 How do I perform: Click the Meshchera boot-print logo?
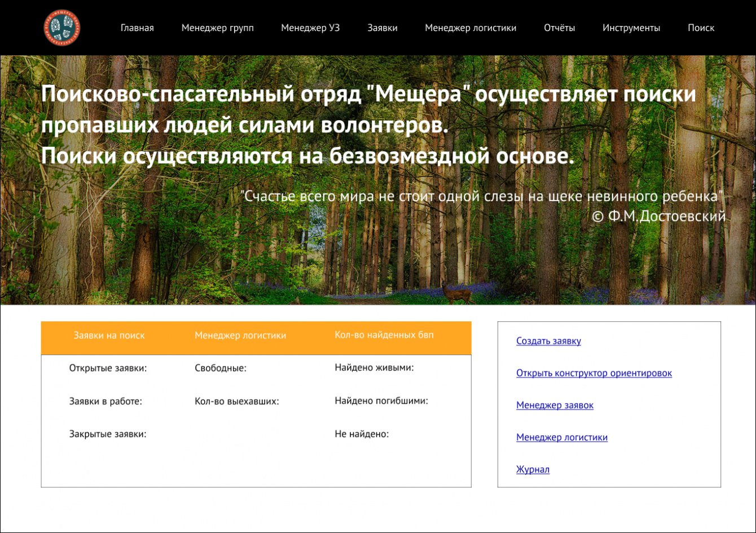(x=62, y=28)
